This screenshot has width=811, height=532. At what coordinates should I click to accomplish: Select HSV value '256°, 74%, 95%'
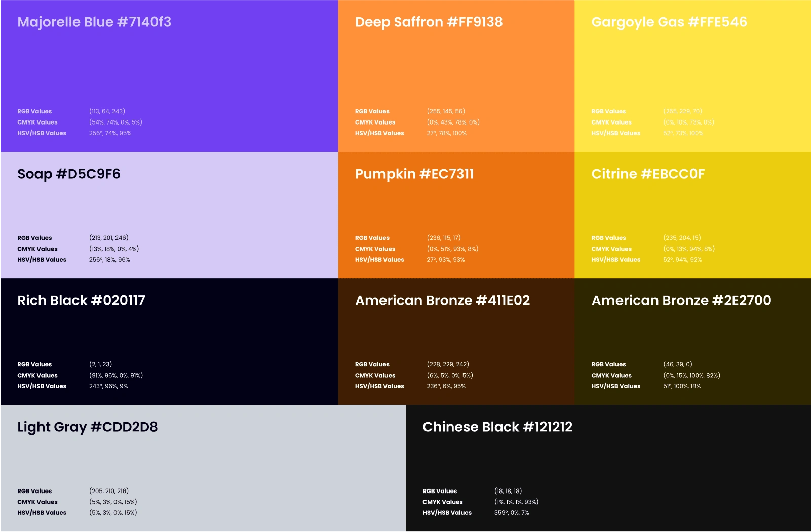point(110,133)
